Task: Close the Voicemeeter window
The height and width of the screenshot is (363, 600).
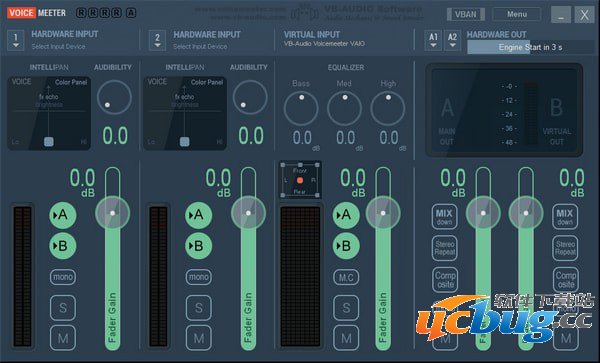Action: coord(584,15)
